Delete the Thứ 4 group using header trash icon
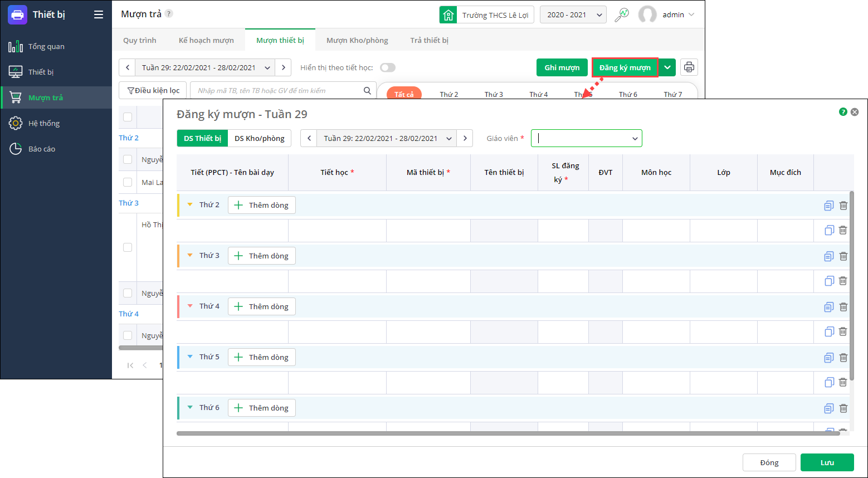This screenshot has width=868, height=478. [x=843, y=307]
